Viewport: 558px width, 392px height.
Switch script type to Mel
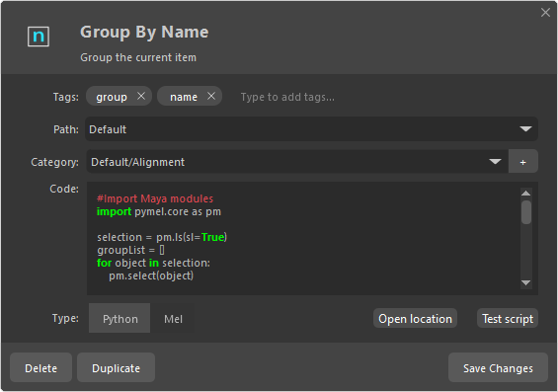[x=173, y=318]
